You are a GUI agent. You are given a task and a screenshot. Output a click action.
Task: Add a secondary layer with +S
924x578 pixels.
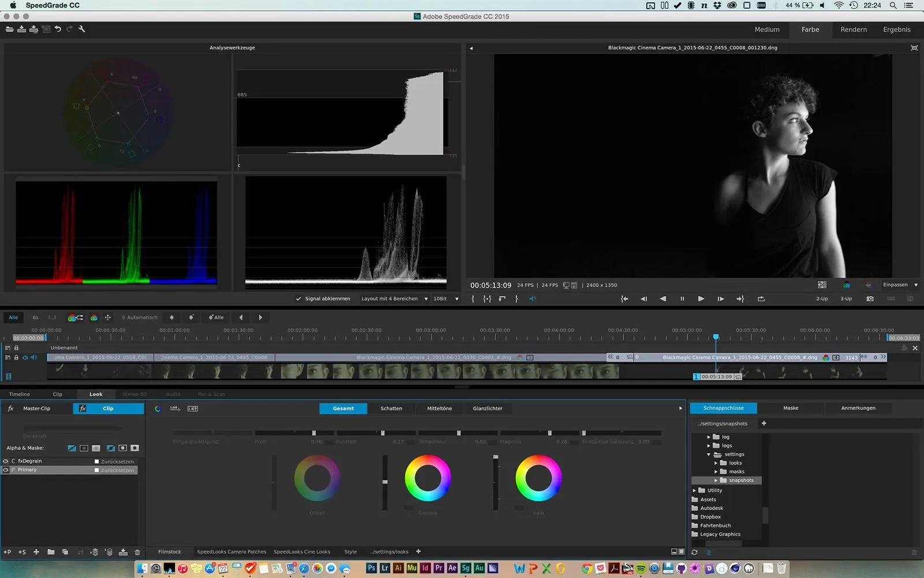(22, 552)
